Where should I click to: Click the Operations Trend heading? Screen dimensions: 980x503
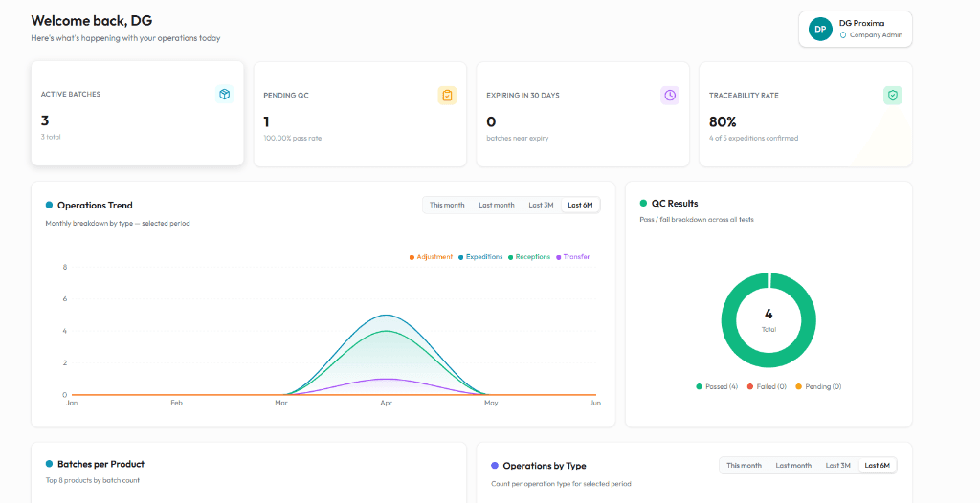pyautogui.click(x=95, y=205)
